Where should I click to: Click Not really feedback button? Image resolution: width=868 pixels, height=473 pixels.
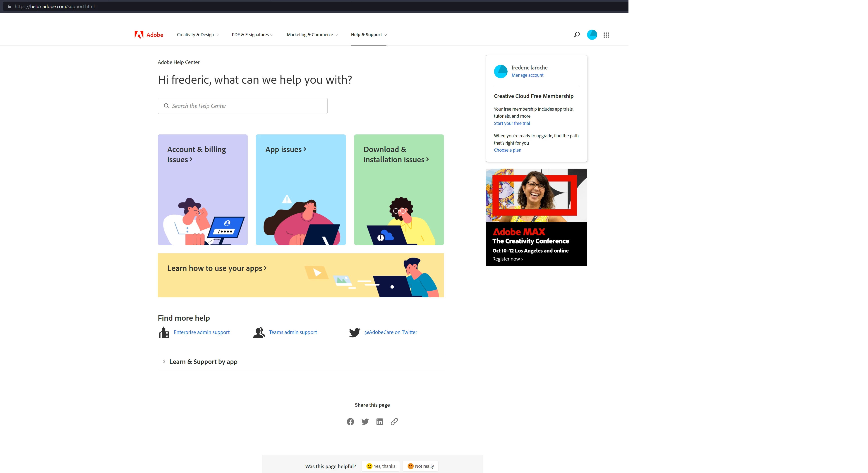click(x=420, y=466)
